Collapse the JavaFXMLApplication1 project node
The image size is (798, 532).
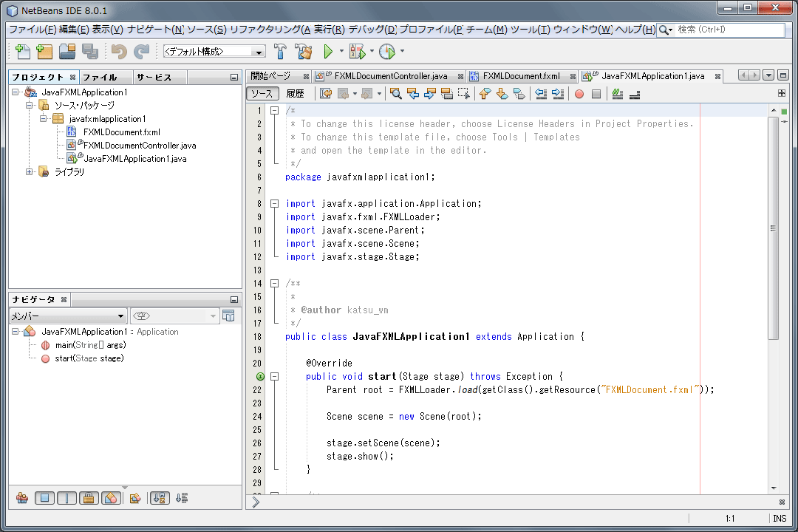point(16,92)
